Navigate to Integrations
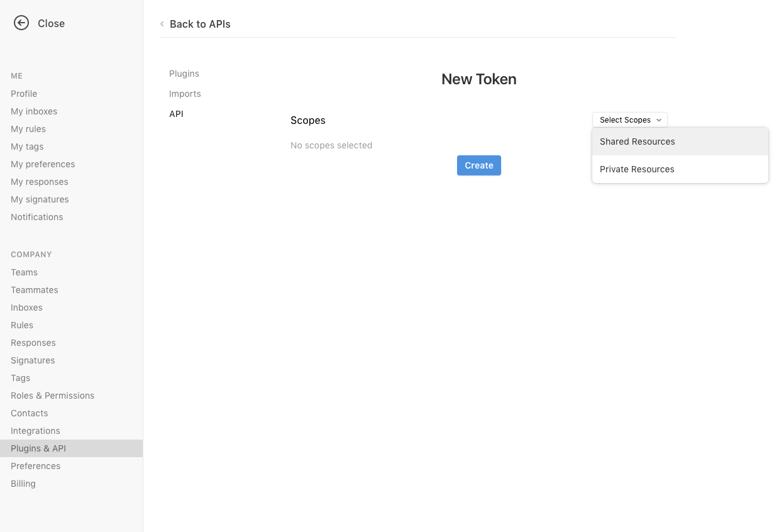The height and width of the screenshot is (532, 779). [x=35, y=430]
